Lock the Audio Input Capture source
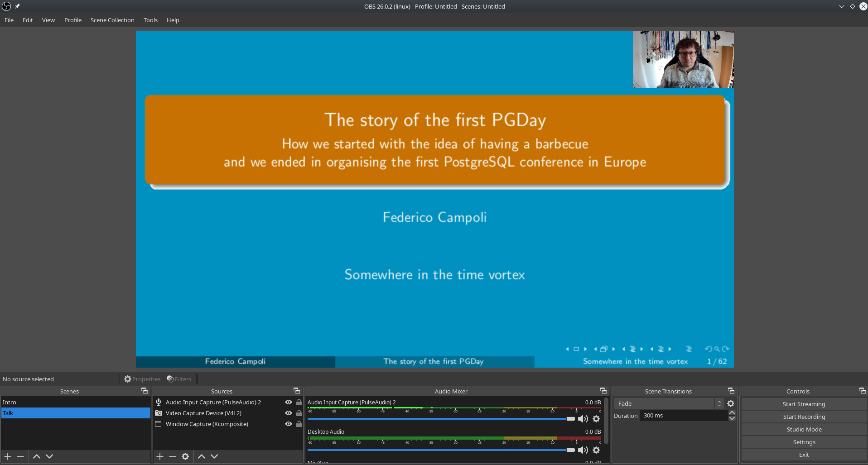This screenshot has height=465, width=868. tap(299, 402)
